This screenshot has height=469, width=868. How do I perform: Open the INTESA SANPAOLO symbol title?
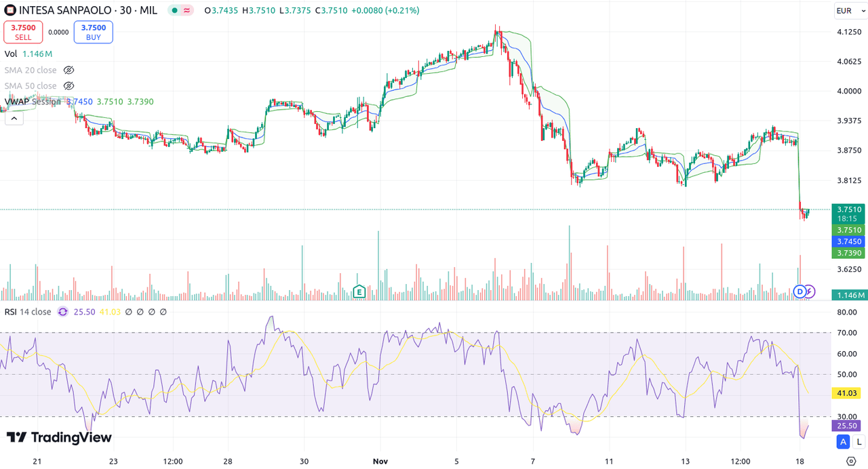(x=66, y=10)
